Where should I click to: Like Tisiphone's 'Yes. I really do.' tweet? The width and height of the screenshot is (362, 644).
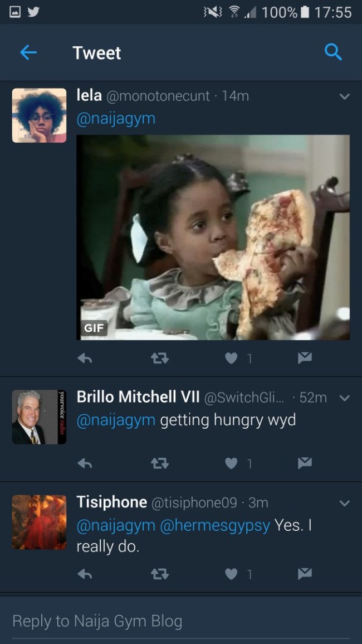click(x=232, y=574)
